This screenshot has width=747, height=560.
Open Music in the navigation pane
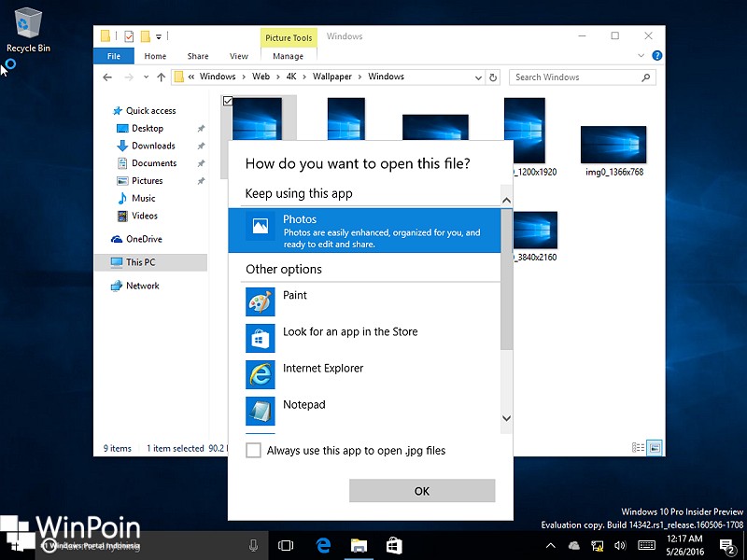click(144, 198)
